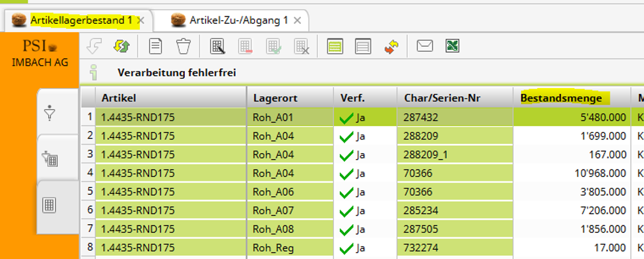Select the green list view icon
Image resolution: width=644 pixels, height=259 pixels.
[335, 46]
